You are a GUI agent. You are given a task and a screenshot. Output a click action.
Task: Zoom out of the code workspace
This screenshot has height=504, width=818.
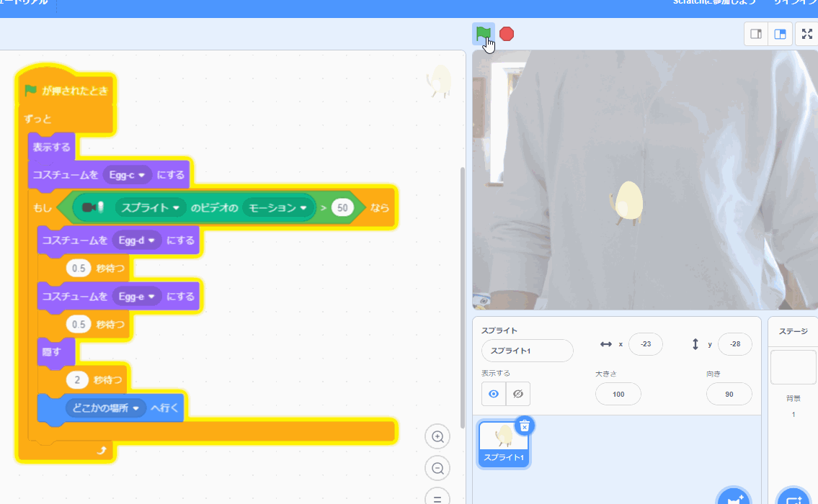(437, 469)
